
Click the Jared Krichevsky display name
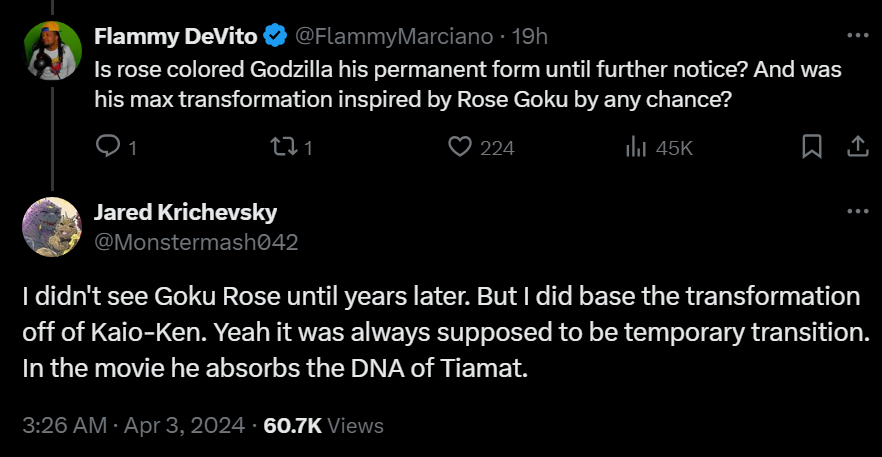click(x=185, y=212)
